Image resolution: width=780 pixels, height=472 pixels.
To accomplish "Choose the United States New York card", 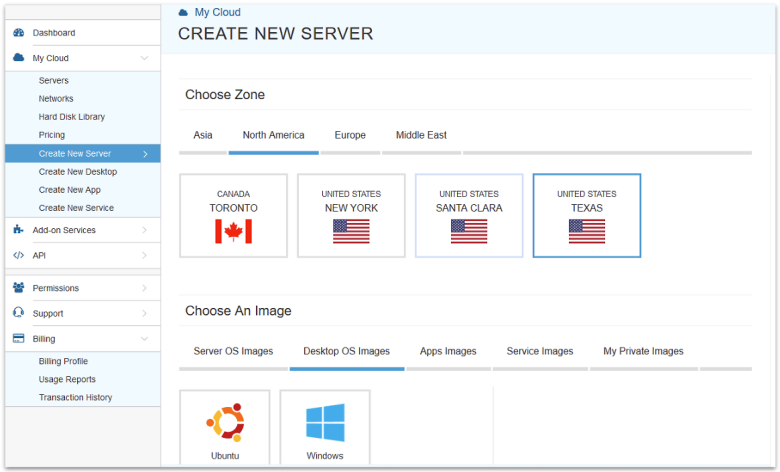I will coord(351,215).
